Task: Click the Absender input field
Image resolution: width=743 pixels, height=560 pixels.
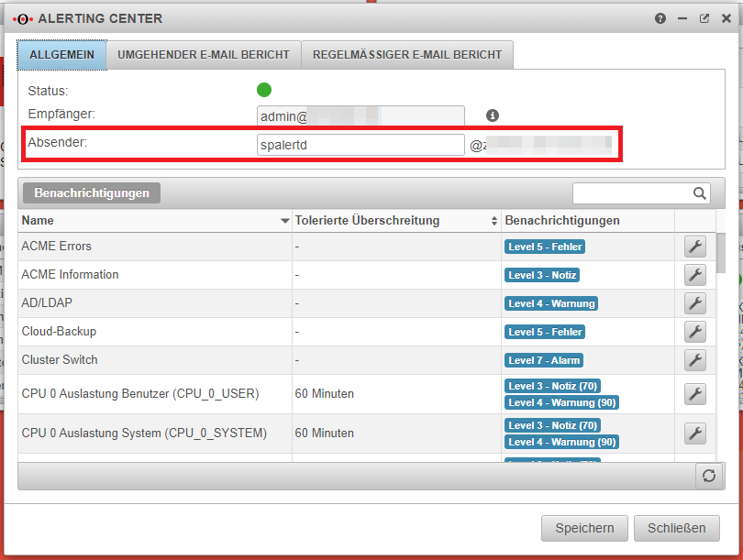Action: (360, 145)
